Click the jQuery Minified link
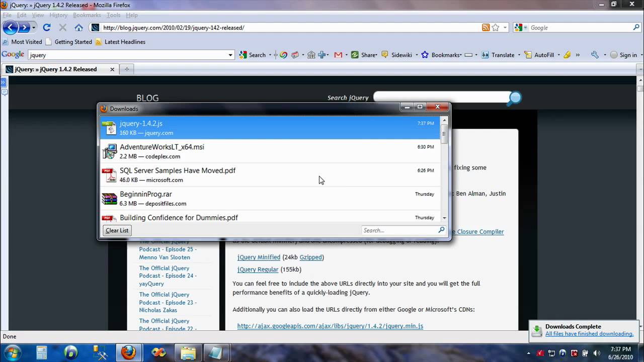 click(259, 257)
